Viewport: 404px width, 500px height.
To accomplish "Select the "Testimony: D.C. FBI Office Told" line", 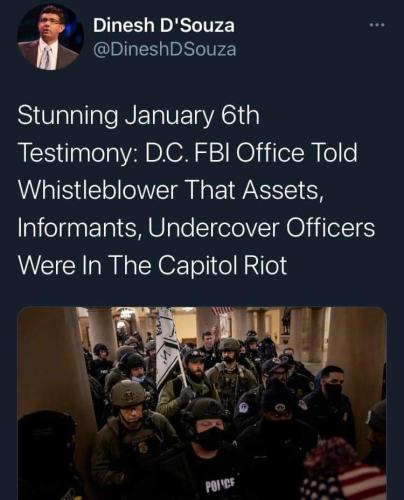I will tap(188, 153).
